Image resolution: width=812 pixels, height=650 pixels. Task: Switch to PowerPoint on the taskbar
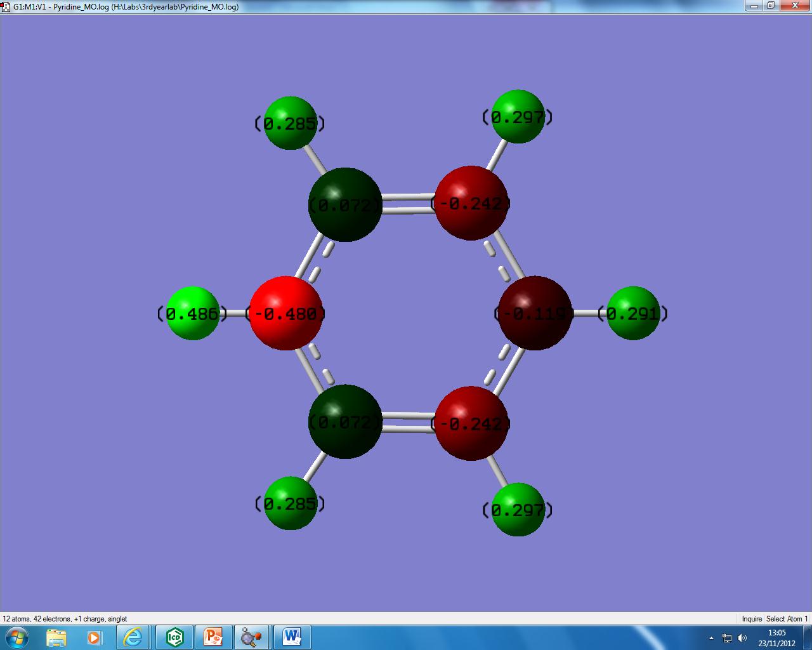point(213,637)
